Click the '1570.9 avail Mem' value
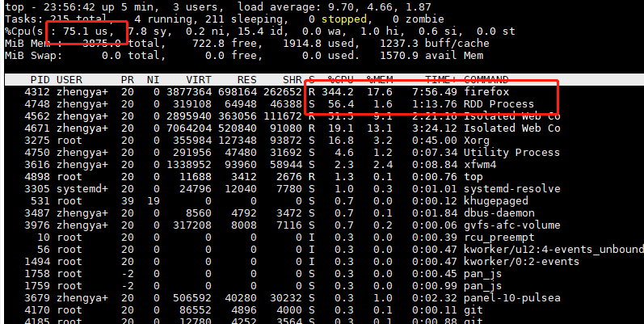 (x=431, y=56)
